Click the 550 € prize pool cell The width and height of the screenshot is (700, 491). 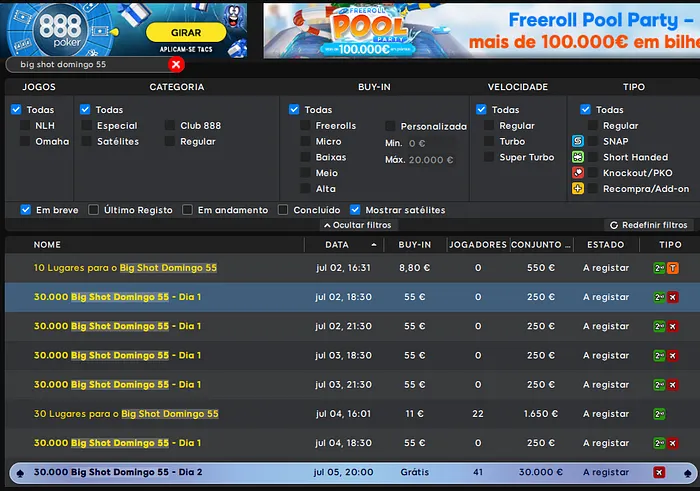541,268
